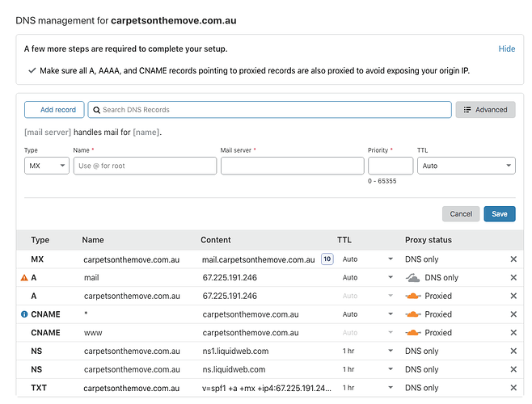The image size is (532, 404).
Task: Expand TTL dropdown for MX record
Action: tap(391, 259)
